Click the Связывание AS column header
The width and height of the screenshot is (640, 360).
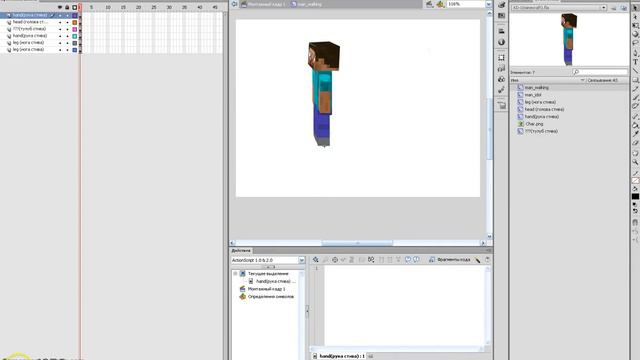pos(602,80)
